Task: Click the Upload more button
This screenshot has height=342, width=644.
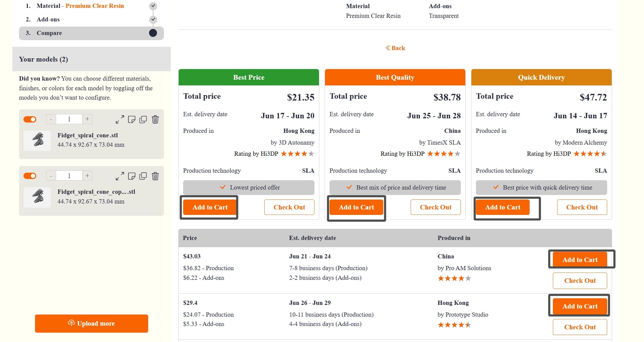Action: (91, 323)
